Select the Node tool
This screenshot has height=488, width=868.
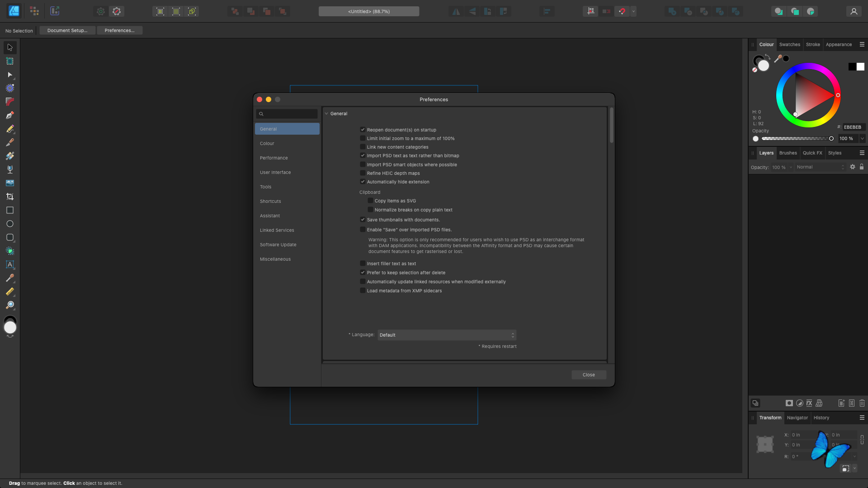10,75
